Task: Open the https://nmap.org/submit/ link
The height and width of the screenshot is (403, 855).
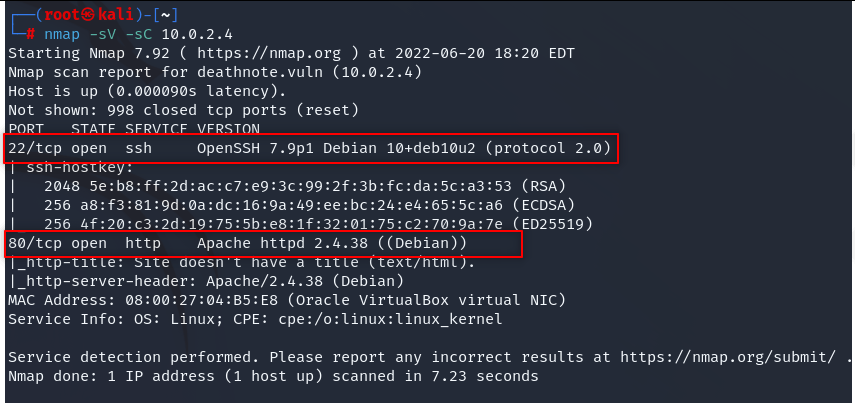Action: click(x=727, y=357)
